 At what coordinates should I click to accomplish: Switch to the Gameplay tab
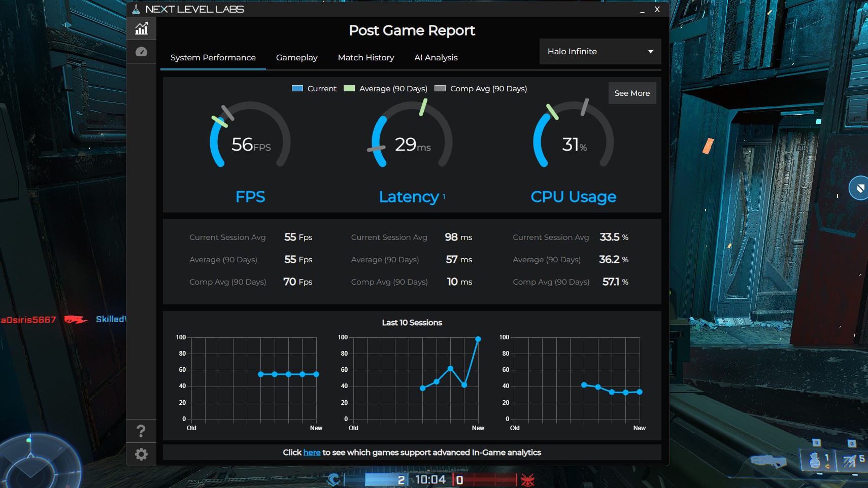296,57
